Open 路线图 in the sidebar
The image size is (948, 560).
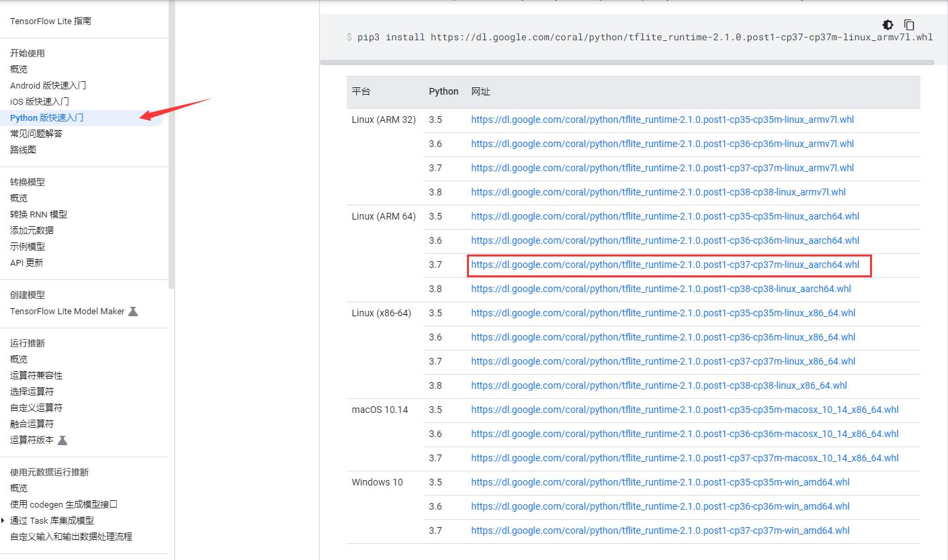click(23, 150)
